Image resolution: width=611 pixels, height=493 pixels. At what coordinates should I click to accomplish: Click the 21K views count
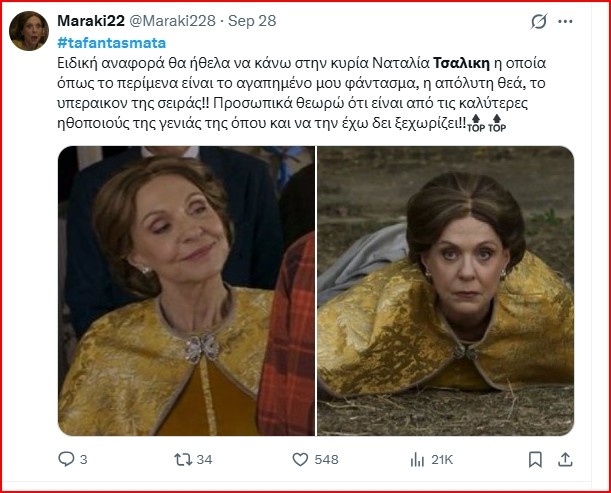(442, 460)
